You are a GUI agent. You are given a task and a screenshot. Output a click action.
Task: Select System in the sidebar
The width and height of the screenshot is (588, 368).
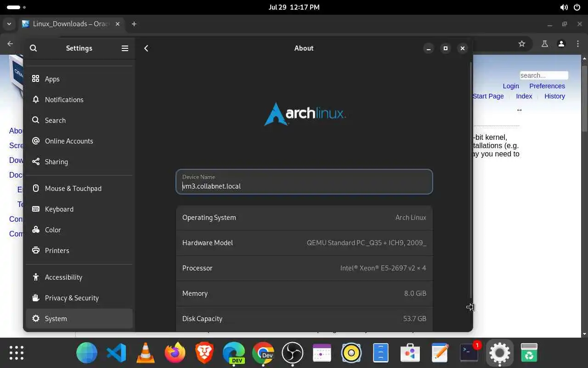tap(79, 319)
